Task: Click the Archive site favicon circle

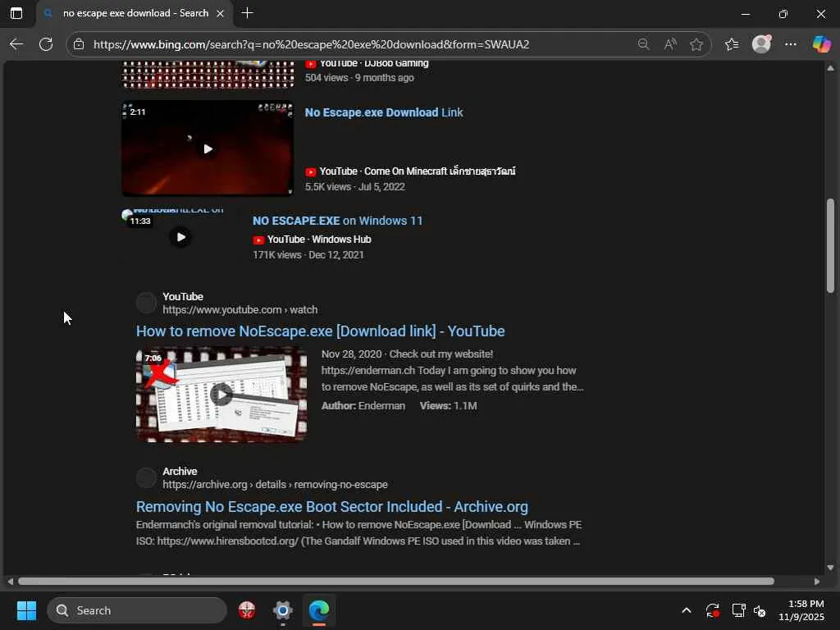Action: click(x=146, y=477)
